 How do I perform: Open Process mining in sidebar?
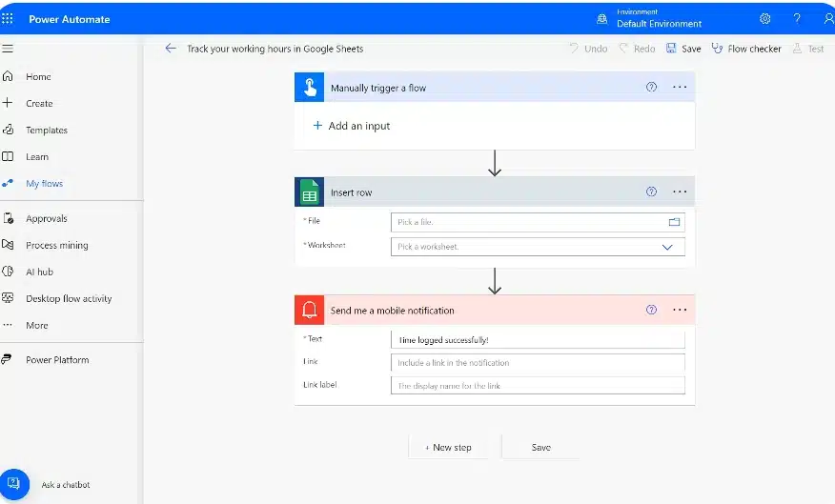[57, 246]
